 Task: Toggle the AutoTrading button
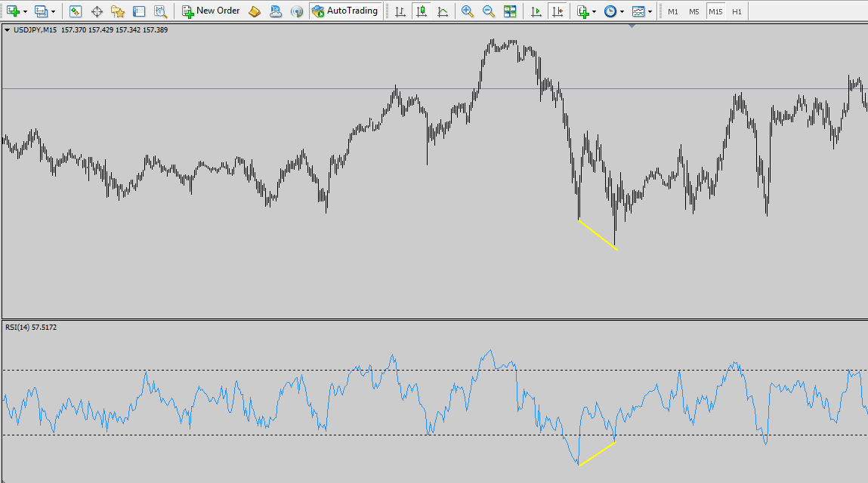(344, 11)
